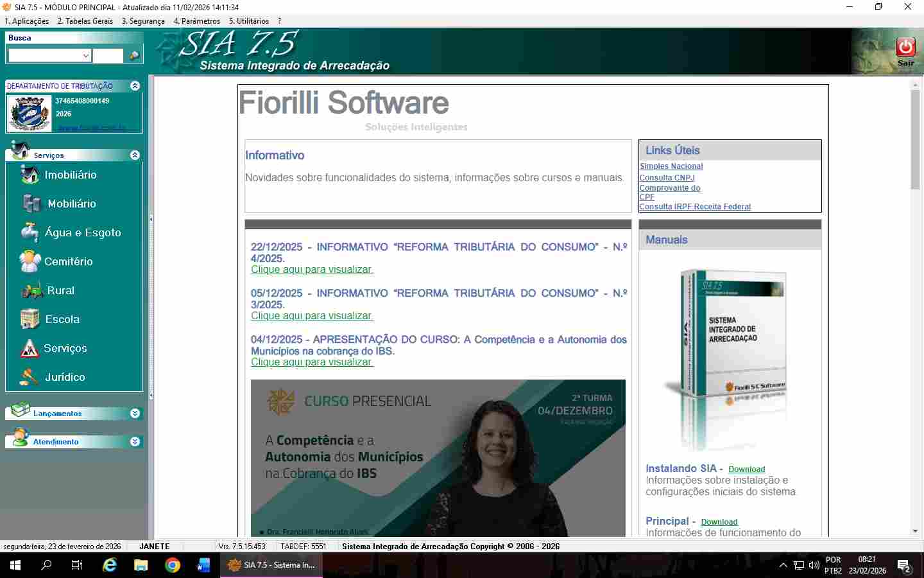Open the Tabelas Gerais menu

click(x=85, y=21)
